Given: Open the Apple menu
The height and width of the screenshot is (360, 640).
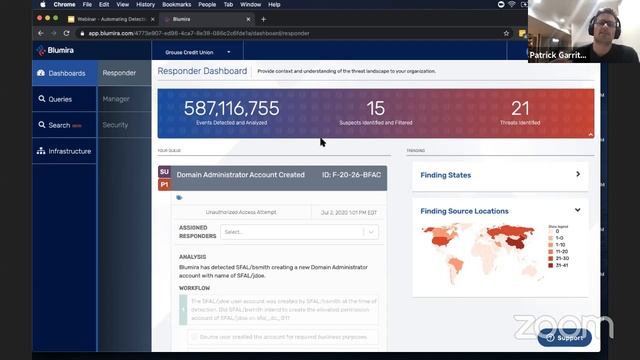Looking at the screenshot, I should [43, 4].
